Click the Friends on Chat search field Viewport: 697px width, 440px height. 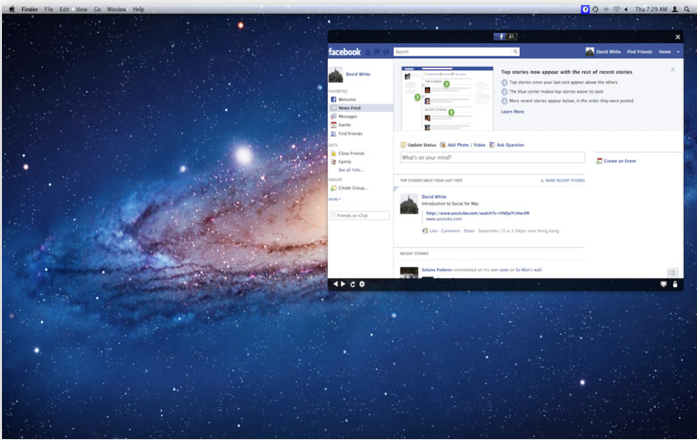[x=360, y=216]
